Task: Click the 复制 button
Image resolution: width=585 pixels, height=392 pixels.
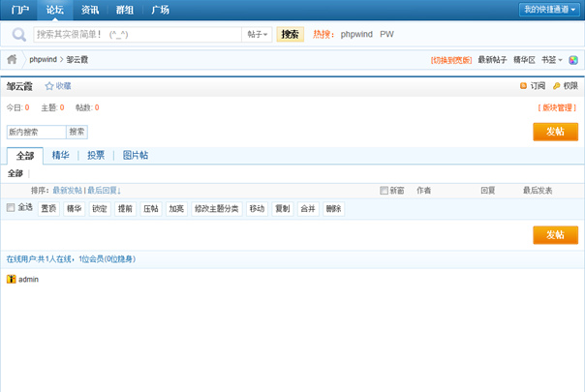Action: tap(283, 209)
